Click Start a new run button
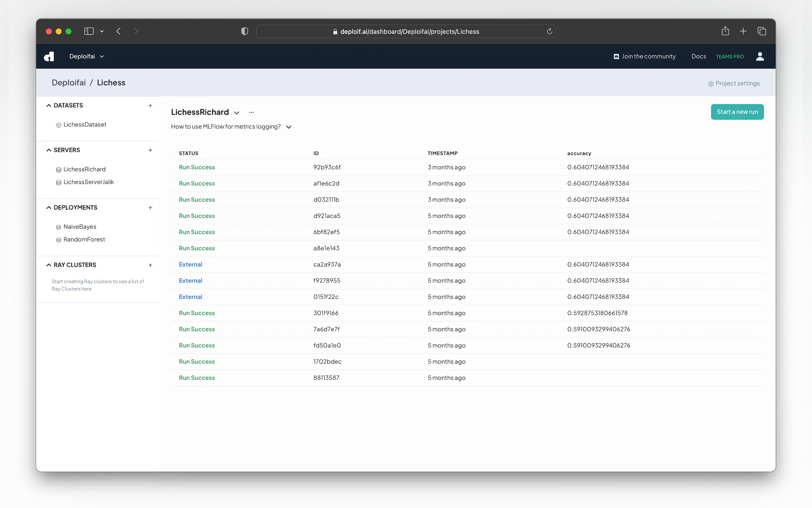Image resolution: width=812 pixels, height=508 pixels. [x=737, y=112]
